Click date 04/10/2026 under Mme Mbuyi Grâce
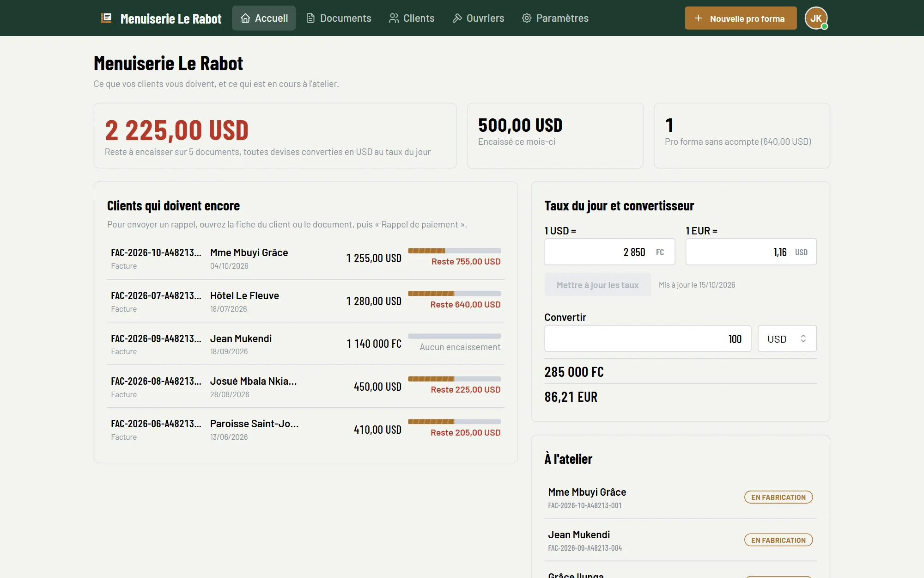This screenshot has height=578, width=924. click(x=229, y=266)
